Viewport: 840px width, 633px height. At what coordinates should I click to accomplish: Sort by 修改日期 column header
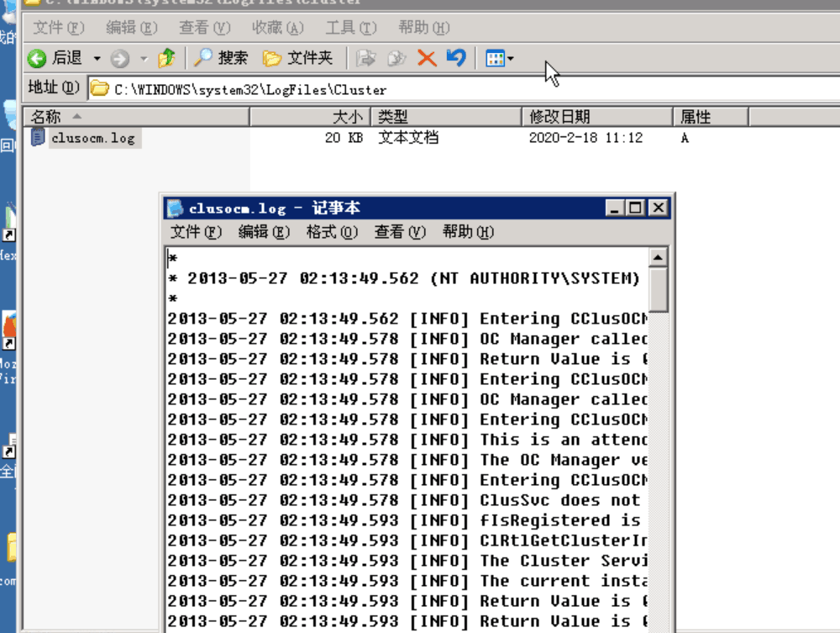point(598,116)
